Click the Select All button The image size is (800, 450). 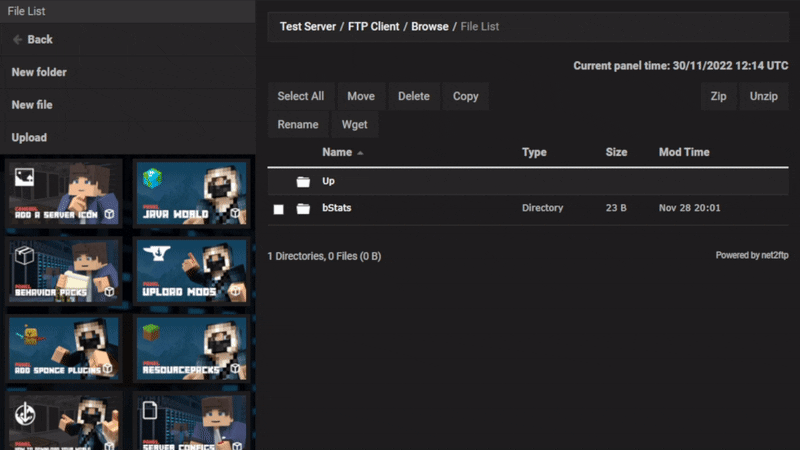[300, 96]
